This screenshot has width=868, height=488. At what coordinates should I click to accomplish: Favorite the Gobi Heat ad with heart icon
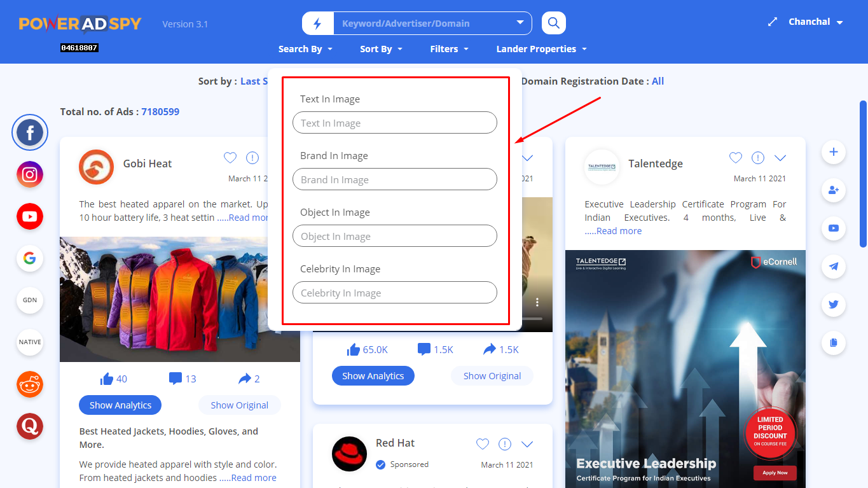(230, 158)
